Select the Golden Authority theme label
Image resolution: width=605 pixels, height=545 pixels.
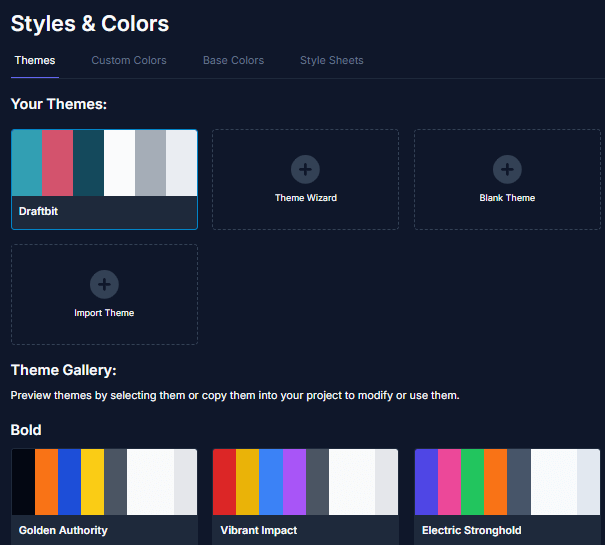[x=63, y=530]
